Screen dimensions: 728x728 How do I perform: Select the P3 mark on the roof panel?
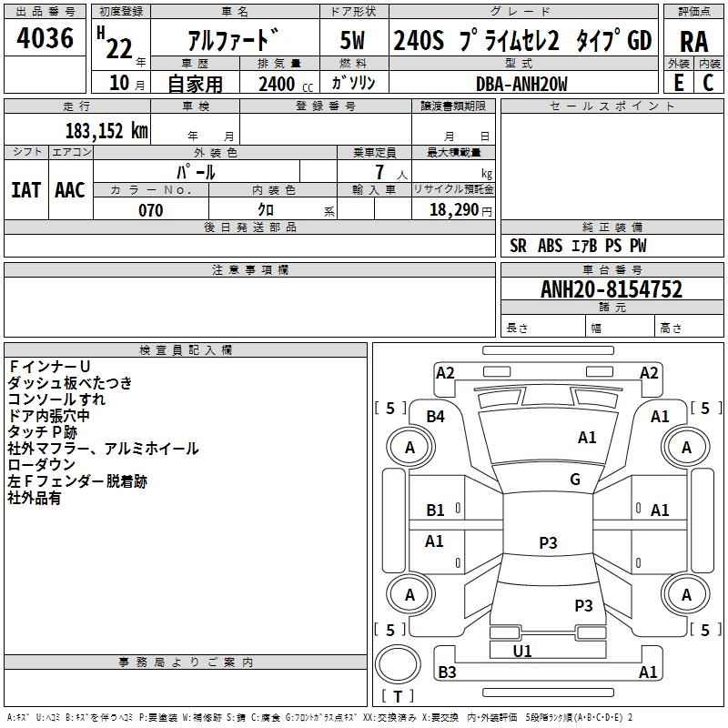click(x=548, y=542)
